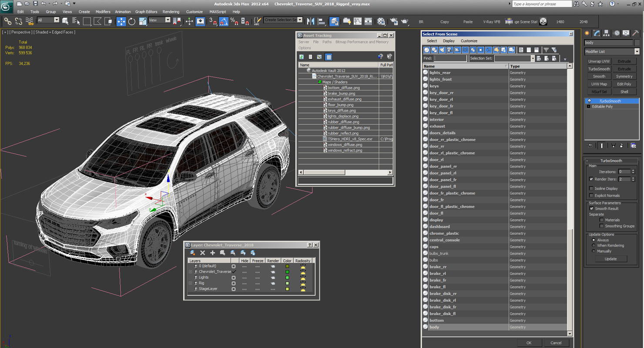Viewport: 644px width, 348px height.
Task: Select the Always update option
Action: pyautogui.click(x=594, y=240)
